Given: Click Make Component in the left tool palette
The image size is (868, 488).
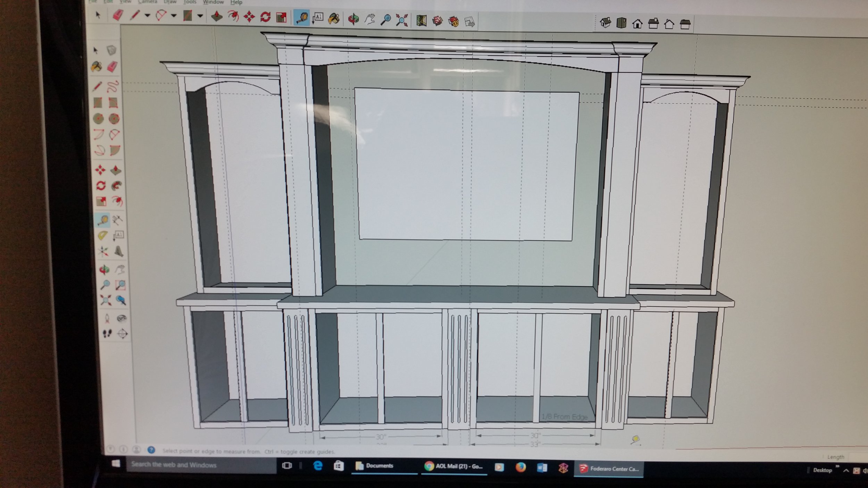Looking at the screenshot, I should click(x=111, y=51).
